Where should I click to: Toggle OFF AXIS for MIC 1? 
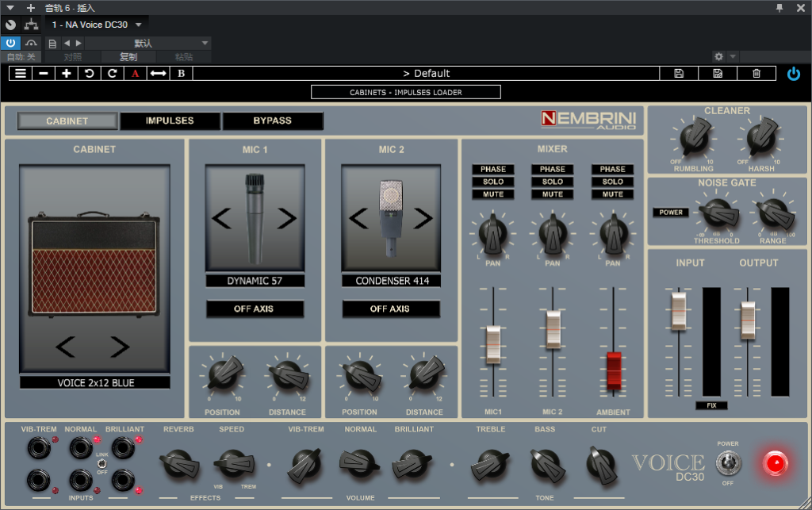click(x=255, y=309)
